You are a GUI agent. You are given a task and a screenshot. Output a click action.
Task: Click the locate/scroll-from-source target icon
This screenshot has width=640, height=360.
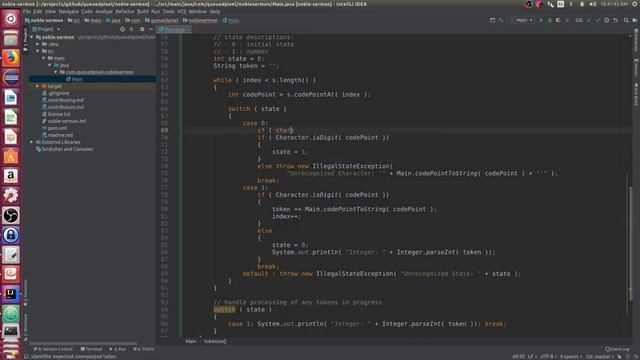[122, 29]
